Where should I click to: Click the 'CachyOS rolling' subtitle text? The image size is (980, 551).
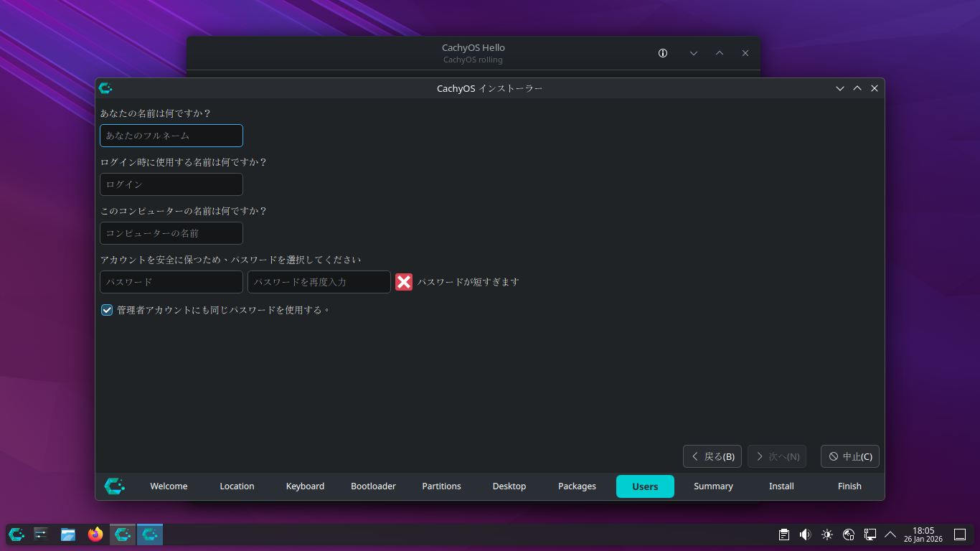click(473, 60)
